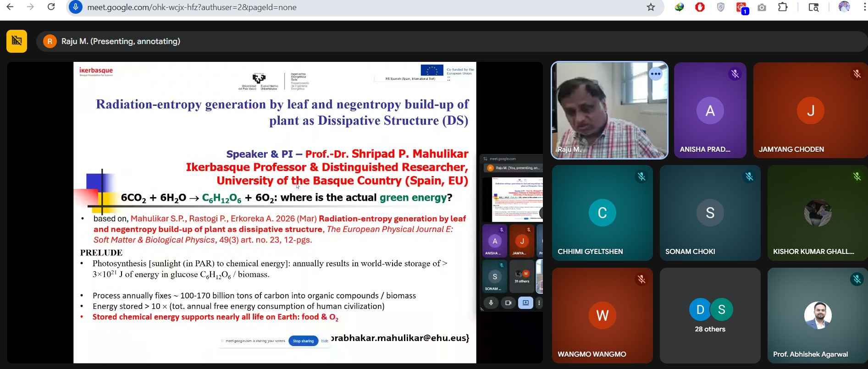Click the muted mic on Prof. Abhishek Agarwal tile
The image size is (868, 369).
click(x=857, y=279)
